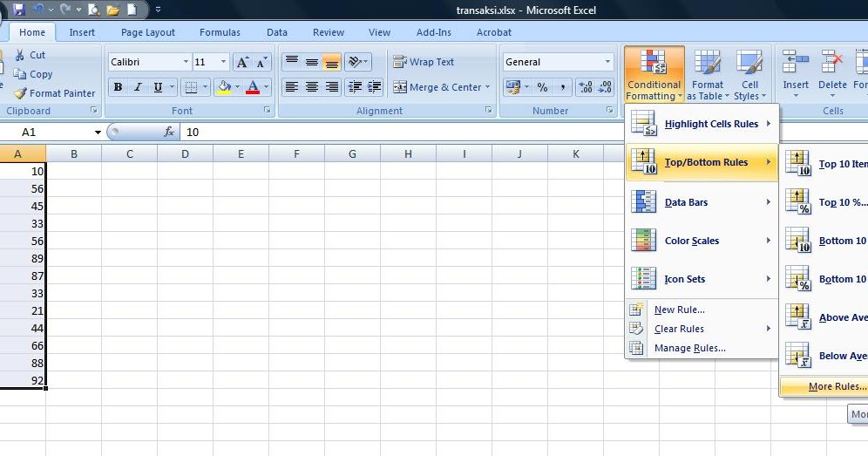868x456 pixels.
Task: Click the formula bar containing 10
Action: pos(404,132)
